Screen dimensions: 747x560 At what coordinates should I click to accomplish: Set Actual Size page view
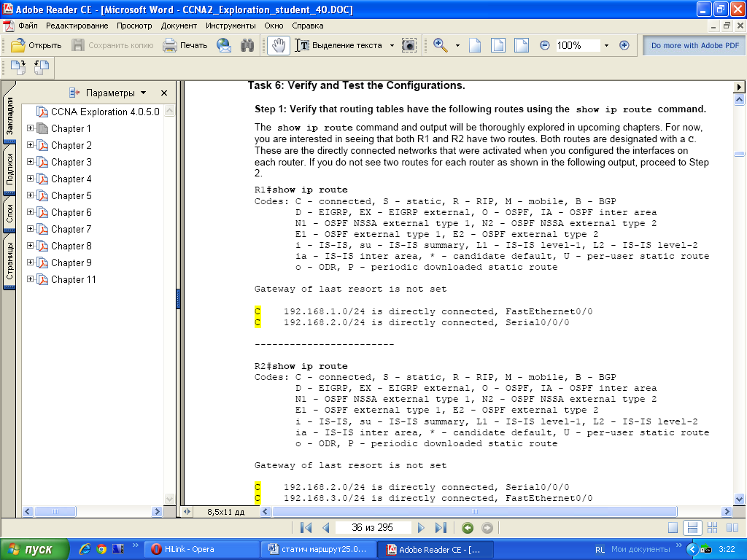pos(475,45)
